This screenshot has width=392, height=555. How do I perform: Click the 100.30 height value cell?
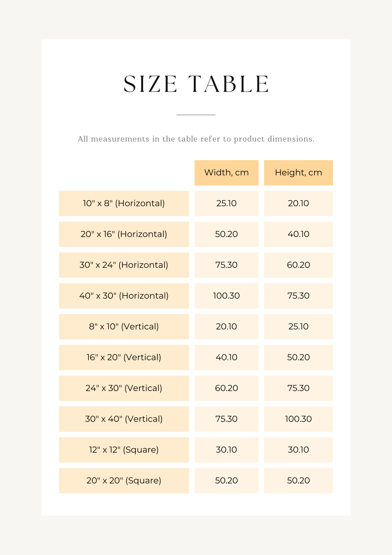click(298, 419)
